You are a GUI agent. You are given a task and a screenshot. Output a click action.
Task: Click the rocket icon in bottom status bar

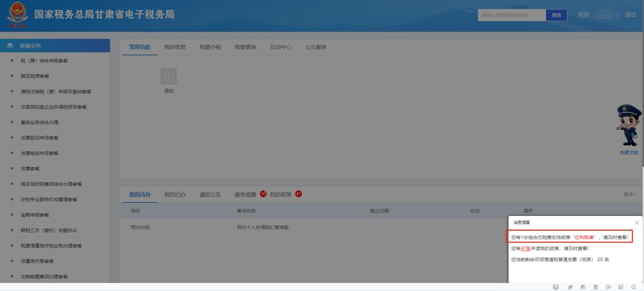pyautogui.click(x=570, y=287)
